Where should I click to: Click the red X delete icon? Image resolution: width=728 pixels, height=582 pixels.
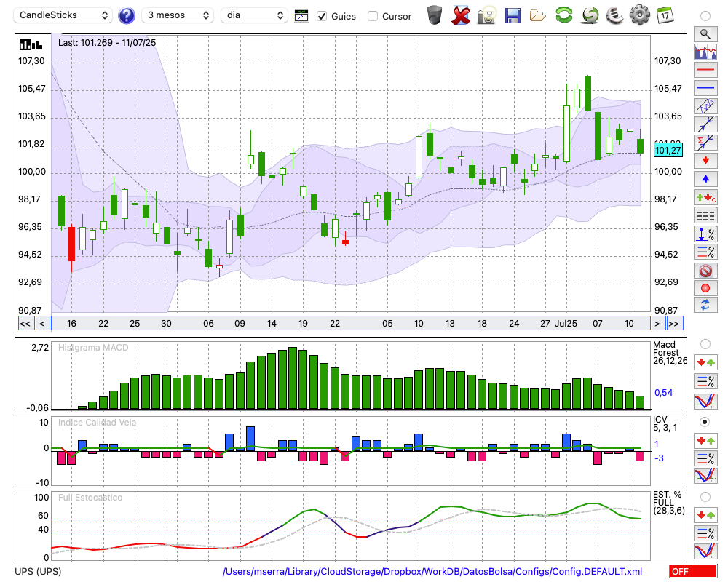coord(461,15)
